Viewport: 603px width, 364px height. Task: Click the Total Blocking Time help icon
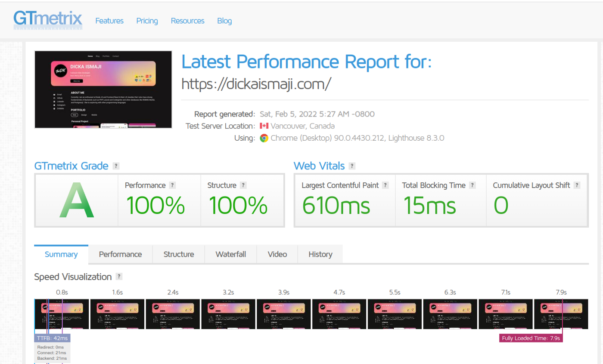pos(472,185)
